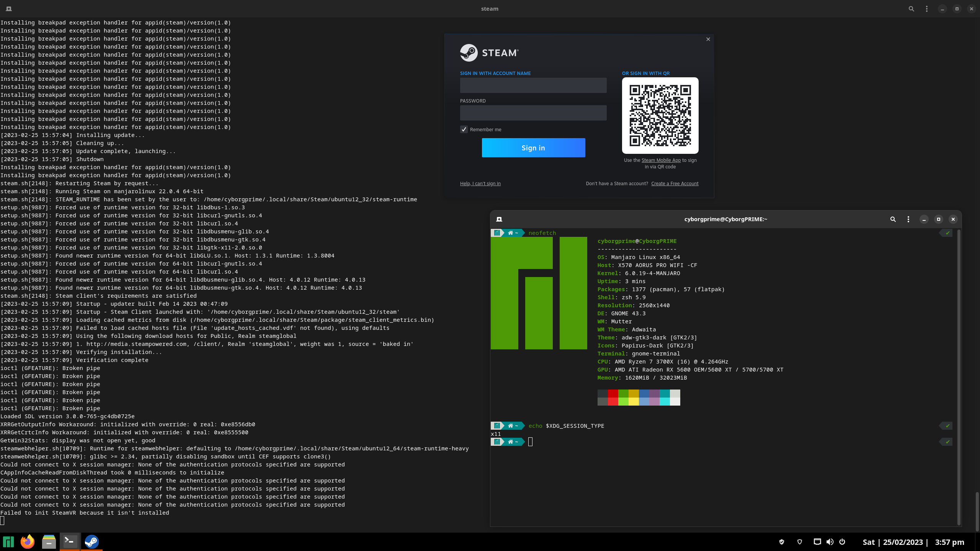980x551 pixels.
Task: Open kebab menu in cyborgprime terminal window
Action: [x=908, y=219]
